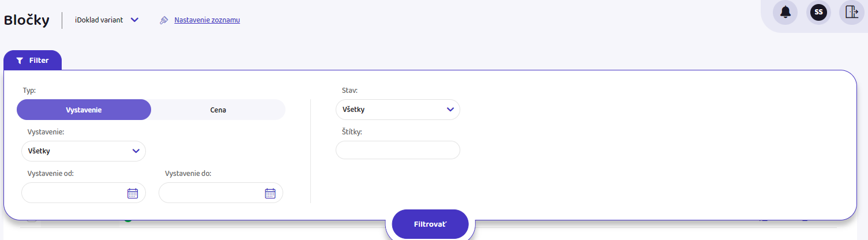Viewport: 868px width, 240px height.
Task: Click the funnel icon on Filter tab
Action: tap(20, 61)
